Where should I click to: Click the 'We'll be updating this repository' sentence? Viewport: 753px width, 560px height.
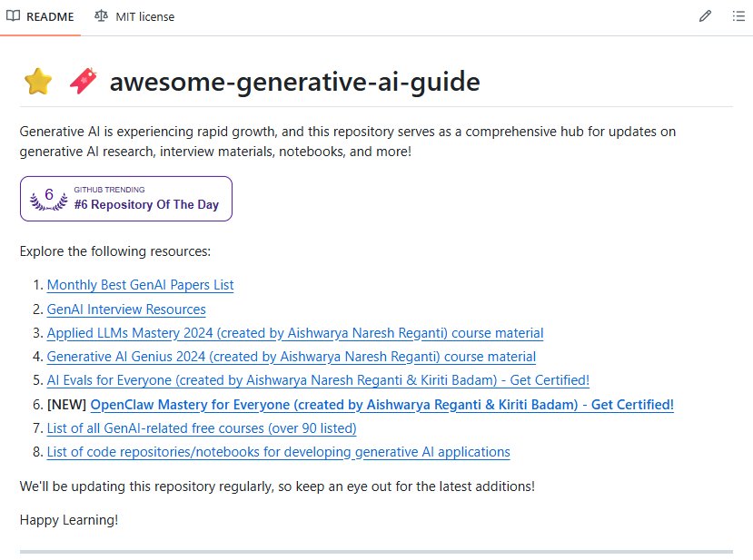click(x=277, y=486)
